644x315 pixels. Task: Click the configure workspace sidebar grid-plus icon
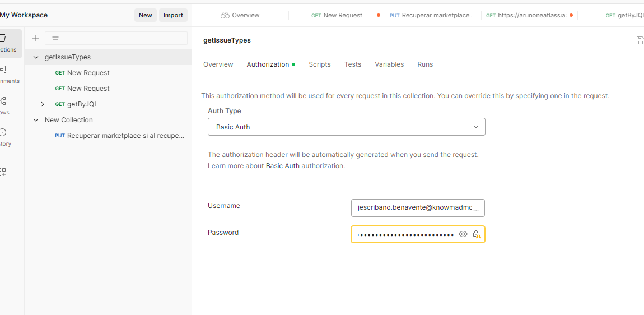3,172
